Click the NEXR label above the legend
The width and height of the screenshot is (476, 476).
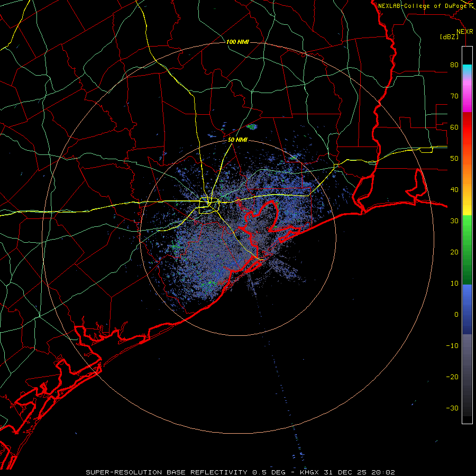click(465, 32)
